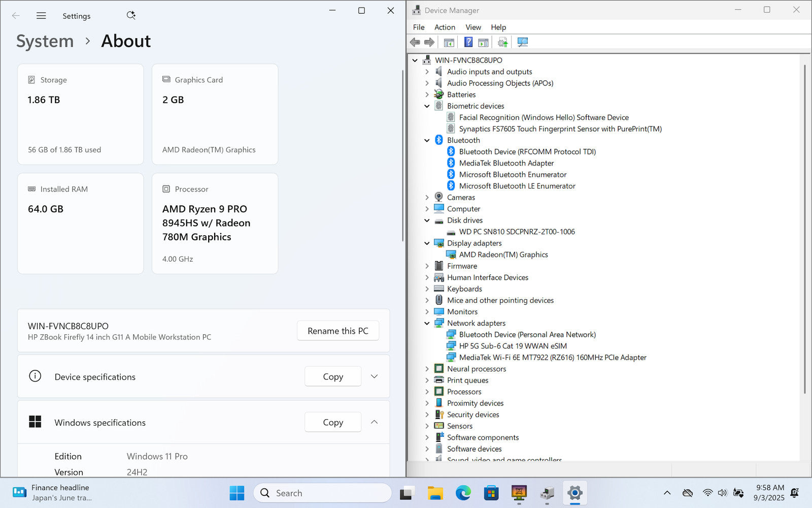Click the blue Help question mark toolbar icon
Image resolution: width=812 pixels, height=508 pixels.
(x=468, y=42)
